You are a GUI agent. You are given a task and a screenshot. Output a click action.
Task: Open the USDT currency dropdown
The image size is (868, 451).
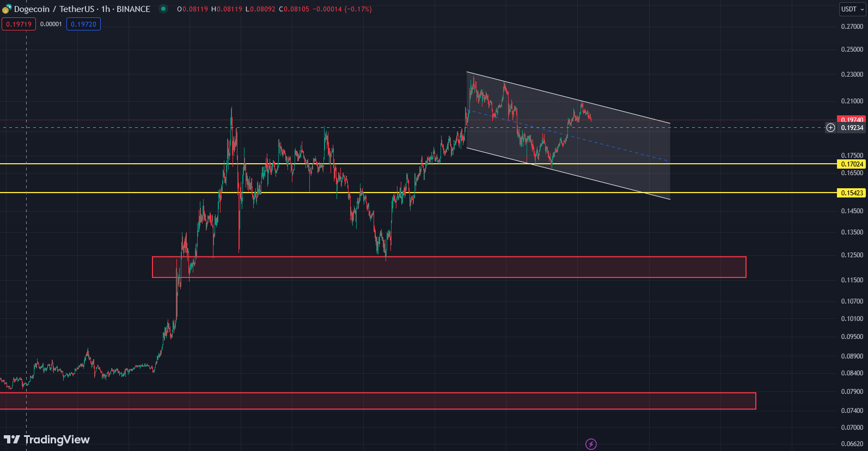(852, 9)
